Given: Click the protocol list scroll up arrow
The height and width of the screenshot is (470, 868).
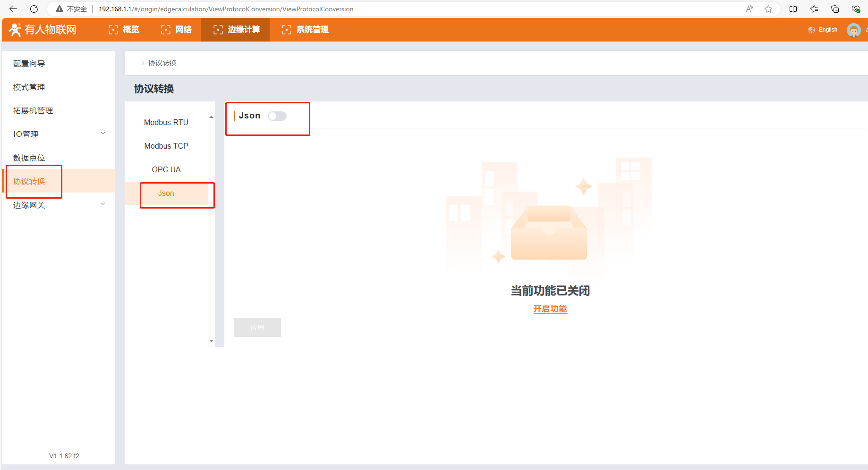Looking at the screenshot, I should tap(211, 117).
